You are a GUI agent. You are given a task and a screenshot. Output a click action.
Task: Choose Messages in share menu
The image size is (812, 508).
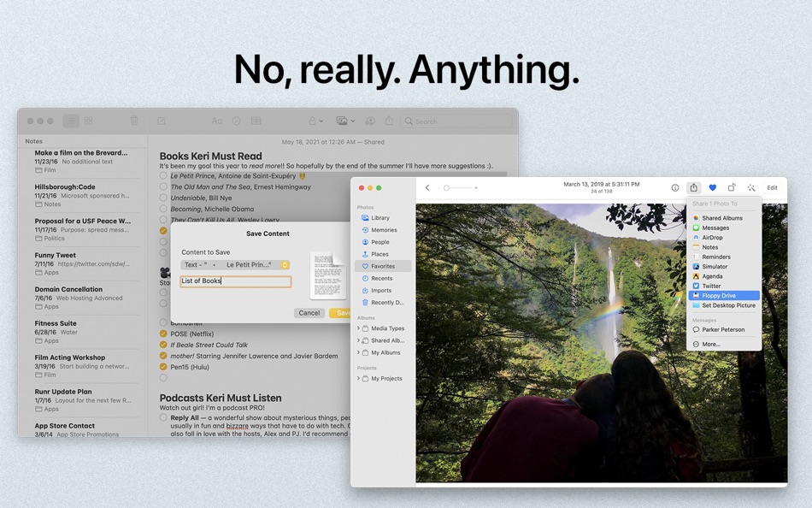(x=722, y=227)
